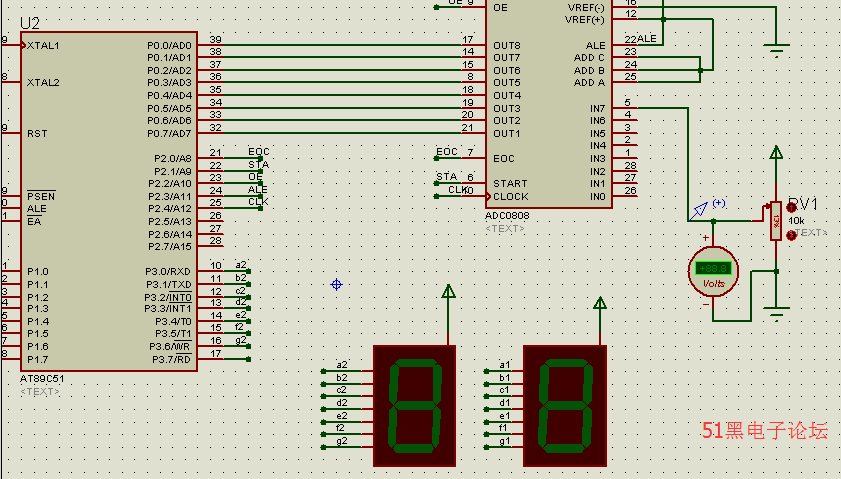Select the AT89C51 part name label
The image size is (841, 479).
point(42,378)
